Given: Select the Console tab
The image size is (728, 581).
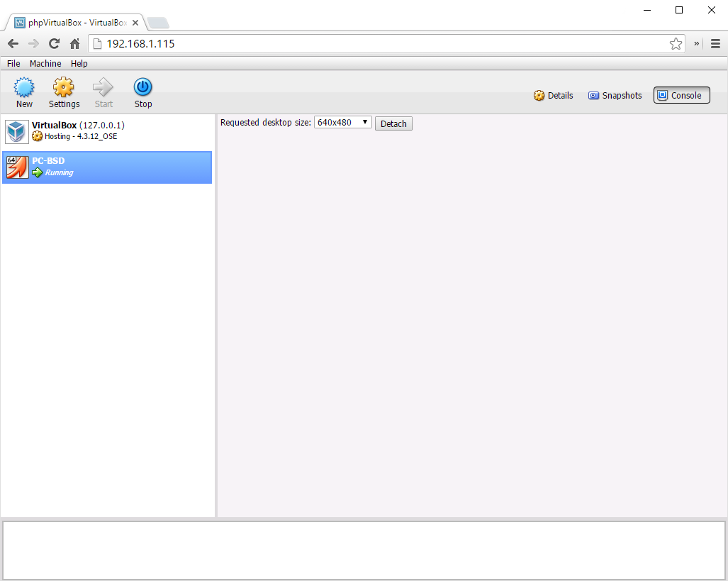Looking at the screenshot, I should [x=681, y=96].
